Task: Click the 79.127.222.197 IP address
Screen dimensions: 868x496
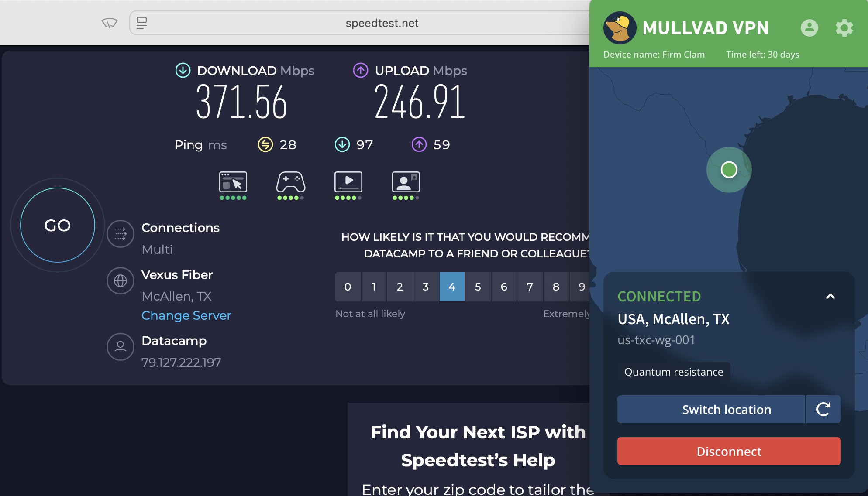Action: [181, 363]
